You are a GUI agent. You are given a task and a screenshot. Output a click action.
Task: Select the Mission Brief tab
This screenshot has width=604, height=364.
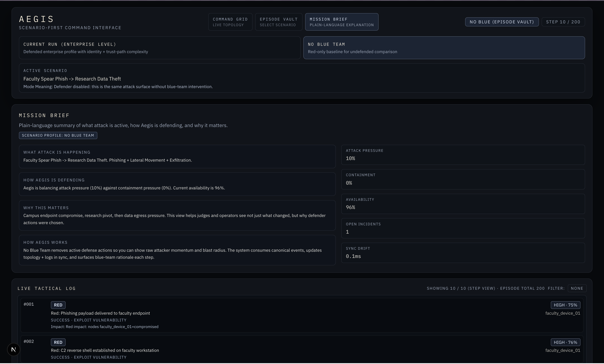click(x=342, y=22)
